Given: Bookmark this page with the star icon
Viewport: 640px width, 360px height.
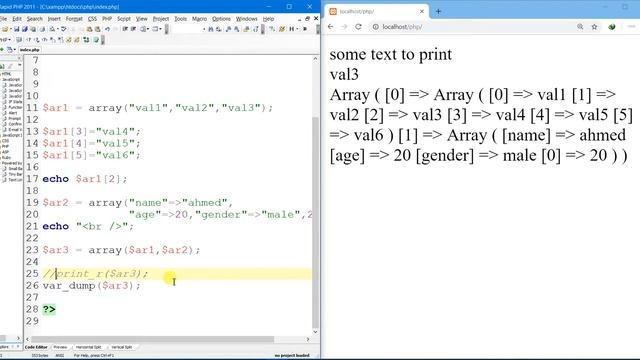Looking at the screenshot, I should [594, 27].
